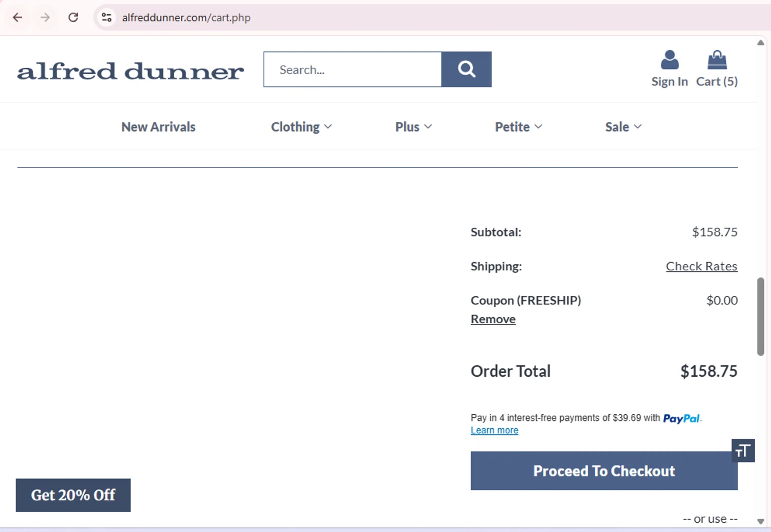The width and height of the screenshot is (771, 532).
Task: Click the Cart (5) text link
Action: [x=717, y=82]
